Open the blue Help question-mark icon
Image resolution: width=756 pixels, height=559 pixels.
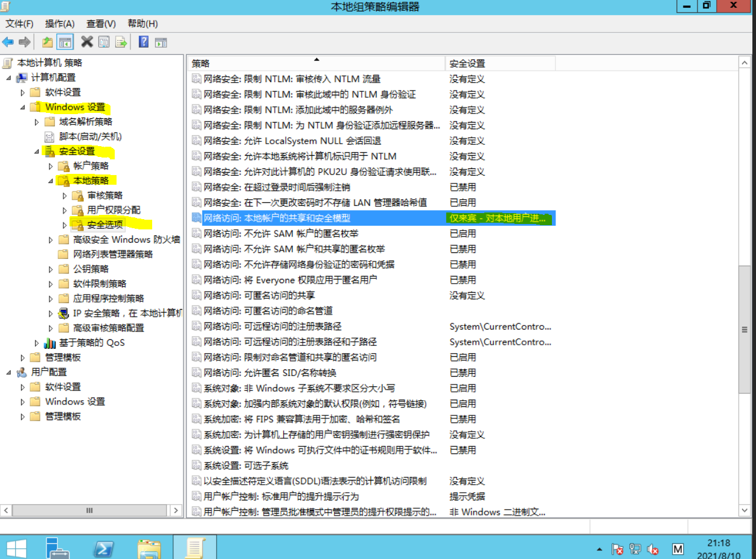(x=144, y=42)
